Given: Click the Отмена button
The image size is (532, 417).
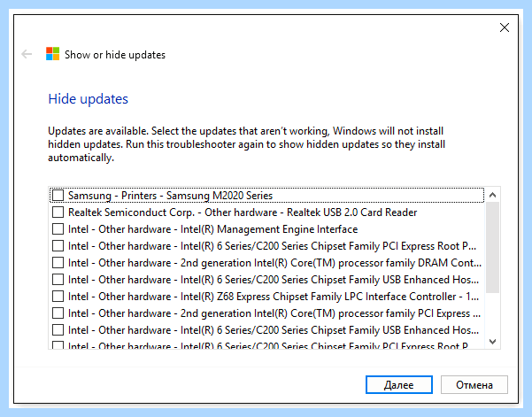Looking at the screenshot, I should [x=474, y=385].
